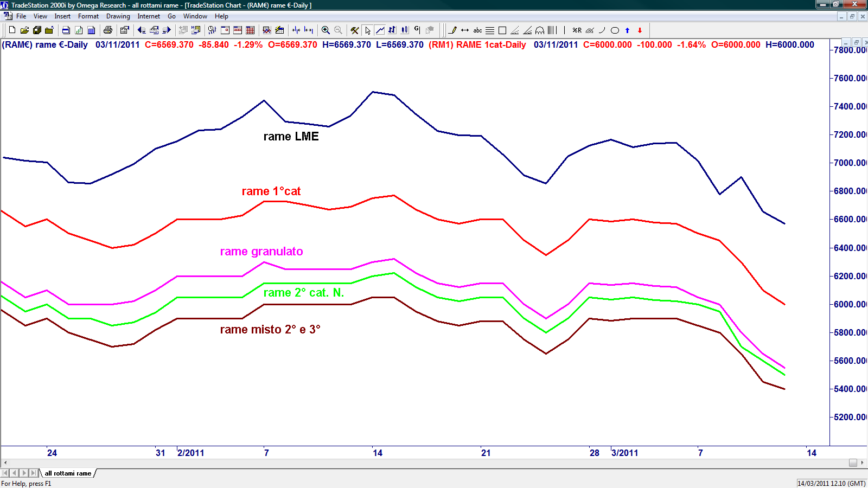Click the Print printer icon
This screenshot has width=868, height=488.
pos(107,30)
